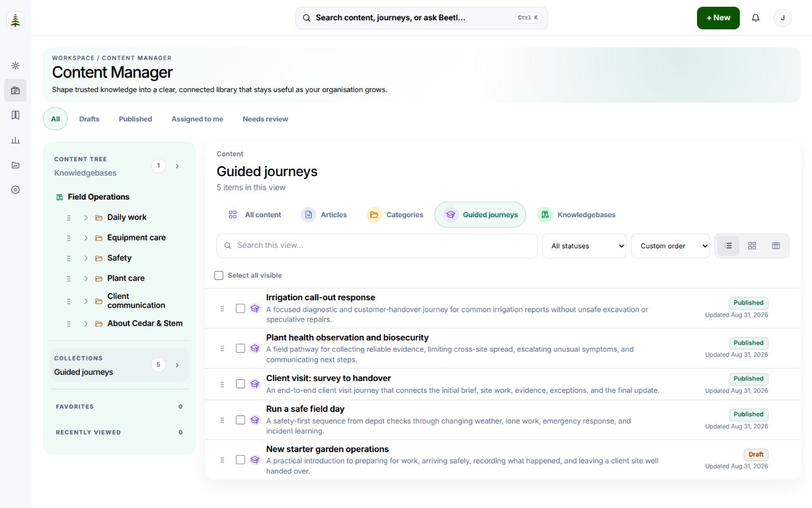Click drag handle for Plant health observation row
This screenshot has height=508, width=812.
pyautogui.click(x=222, y=349)
